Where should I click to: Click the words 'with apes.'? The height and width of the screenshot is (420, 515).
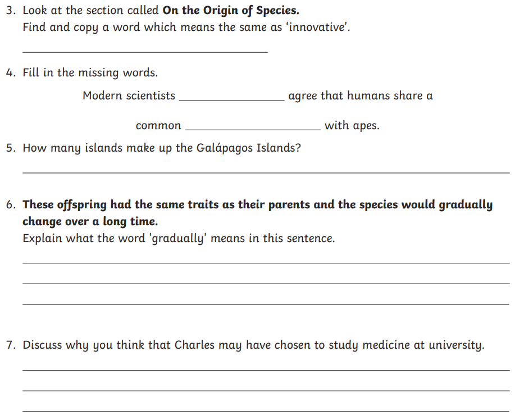pyautogui.click(x=352, y=126)
